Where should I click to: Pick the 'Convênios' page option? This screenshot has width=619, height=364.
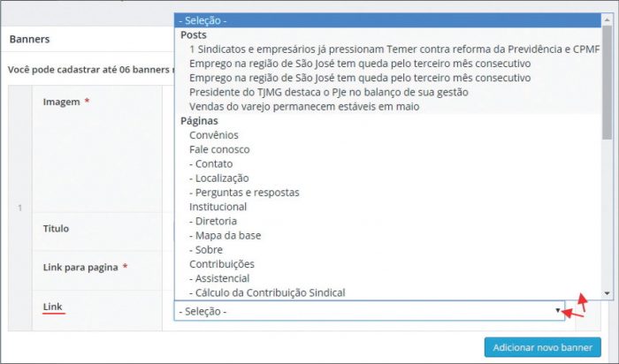tap(213, 135)
